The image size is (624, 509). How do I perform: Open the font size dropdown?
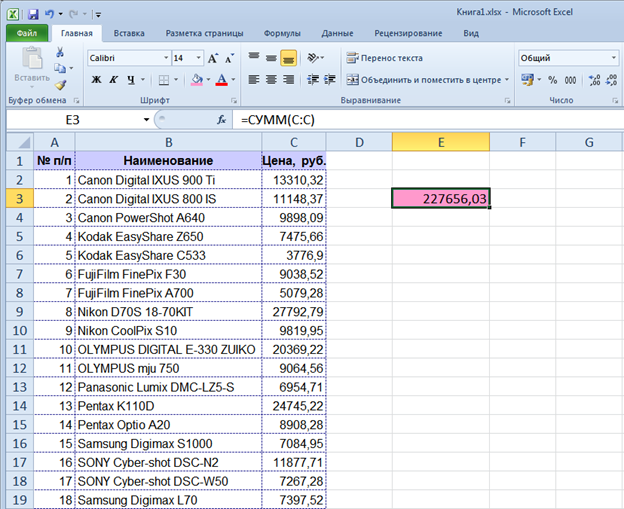coord(199,58)
